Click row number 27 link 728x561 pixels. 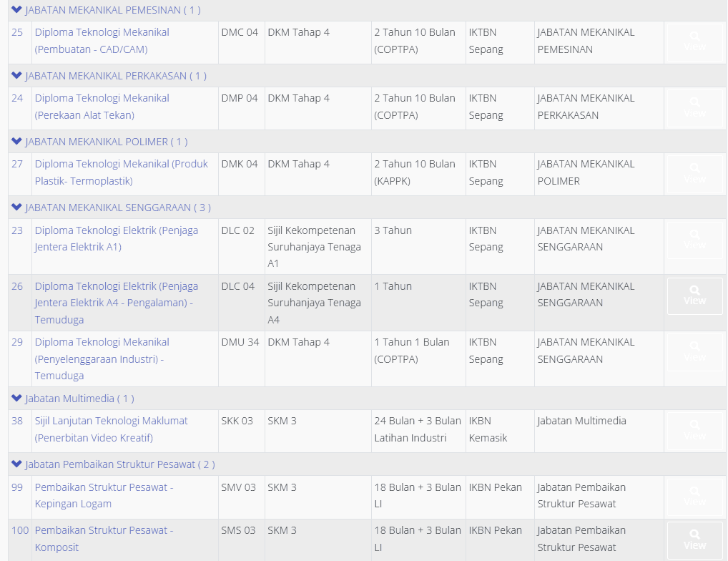point(17,164)
